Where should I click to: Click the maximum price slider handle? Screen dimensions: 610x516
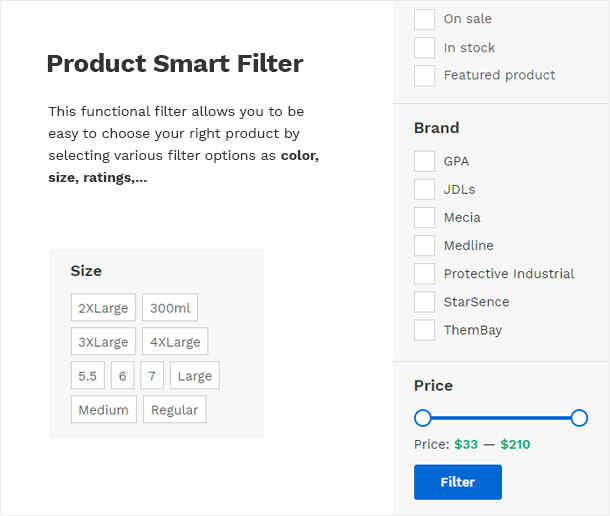point(579,418)
